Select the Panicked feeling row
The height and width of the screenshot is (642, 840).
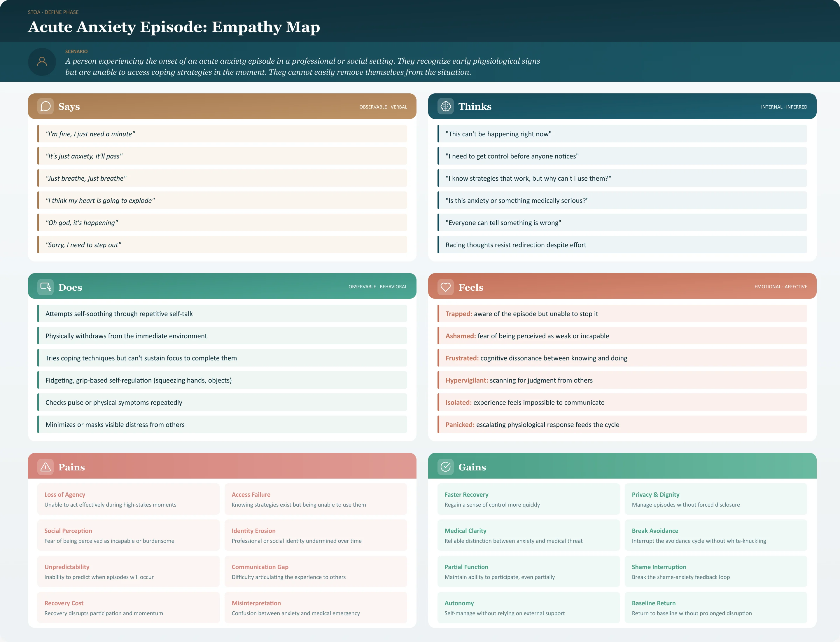coord(622,424)
